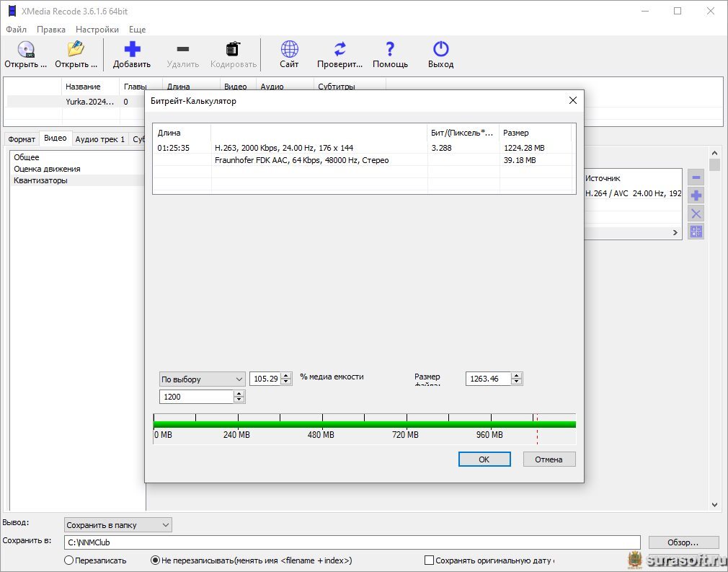The image size is (728, 572).
Task: Click the 'Отмена' cancel button
Action: tap(549, 459)
